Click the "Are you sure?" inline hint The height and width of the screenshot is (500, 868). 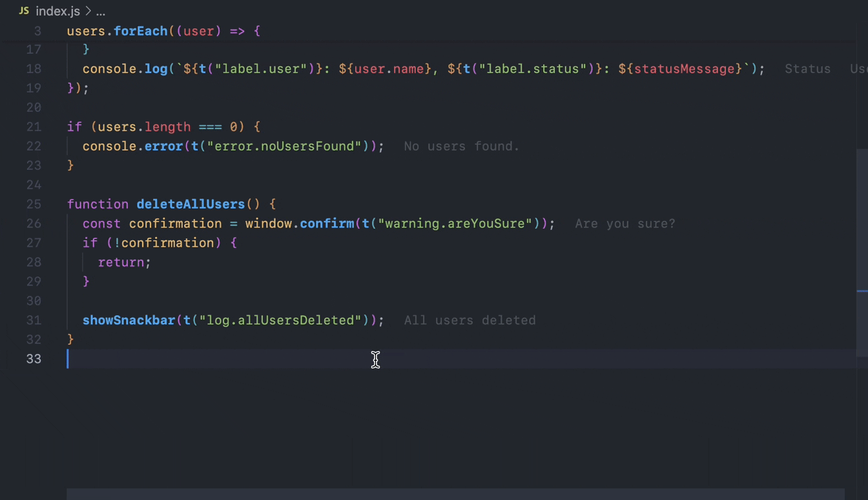tap(625, 224)
